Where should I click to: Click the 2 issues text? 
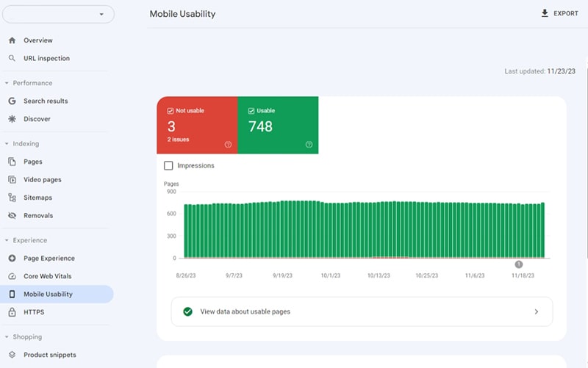click(178, 140)
